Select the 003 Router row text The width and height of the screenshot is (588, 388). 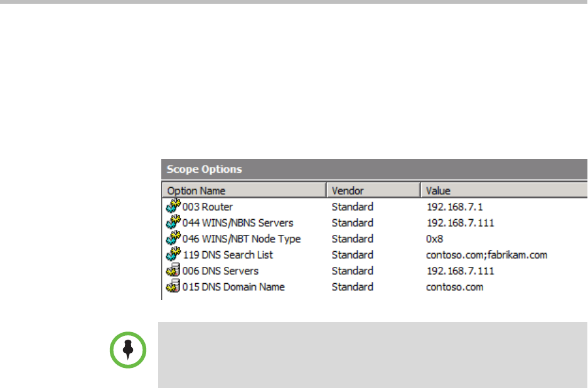tap(208, 207)
